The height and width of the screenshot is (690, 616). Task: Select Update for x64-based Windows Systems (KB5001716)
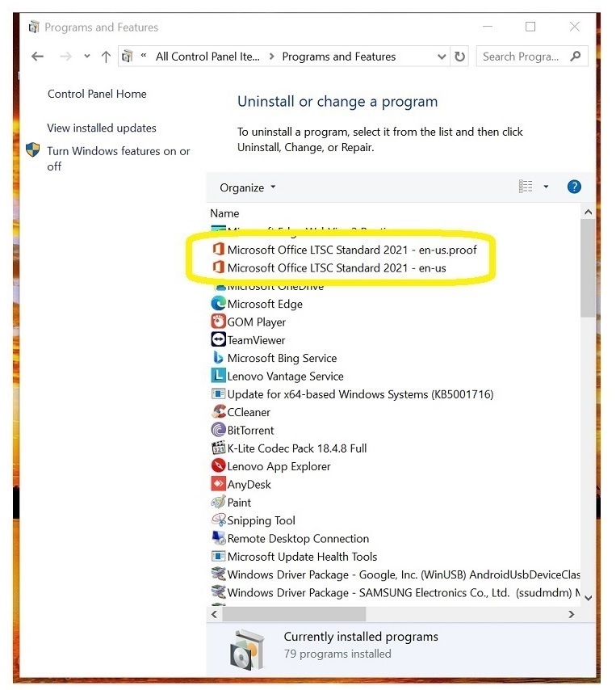point(360,394)
